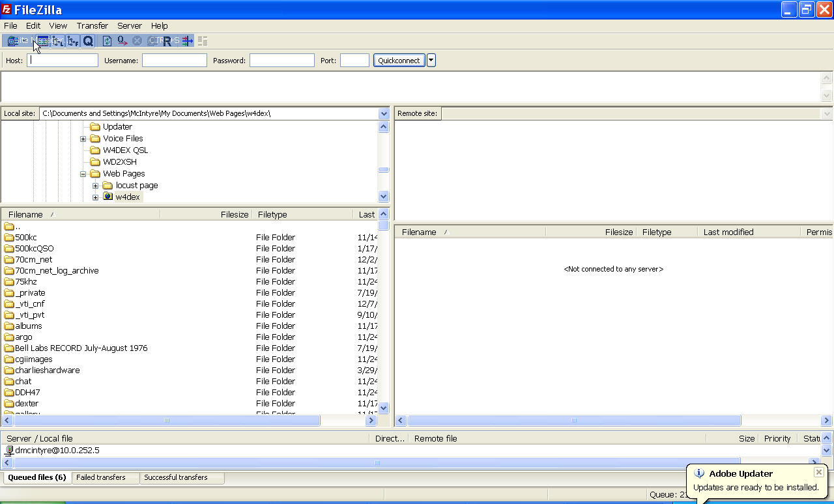Viewport: 834px width, 504px height.
Task: Sort local list by Filetype column
Action: pos(302,214)
